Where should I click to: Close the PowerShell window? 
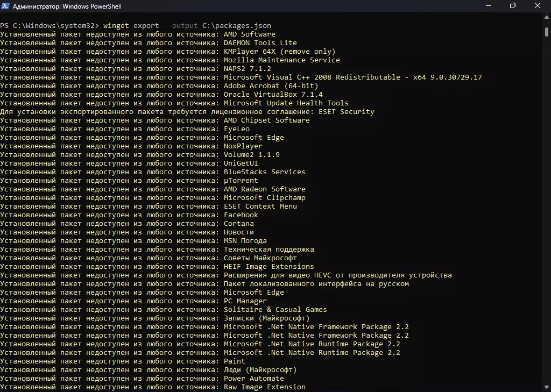click(x=538, y=6)
